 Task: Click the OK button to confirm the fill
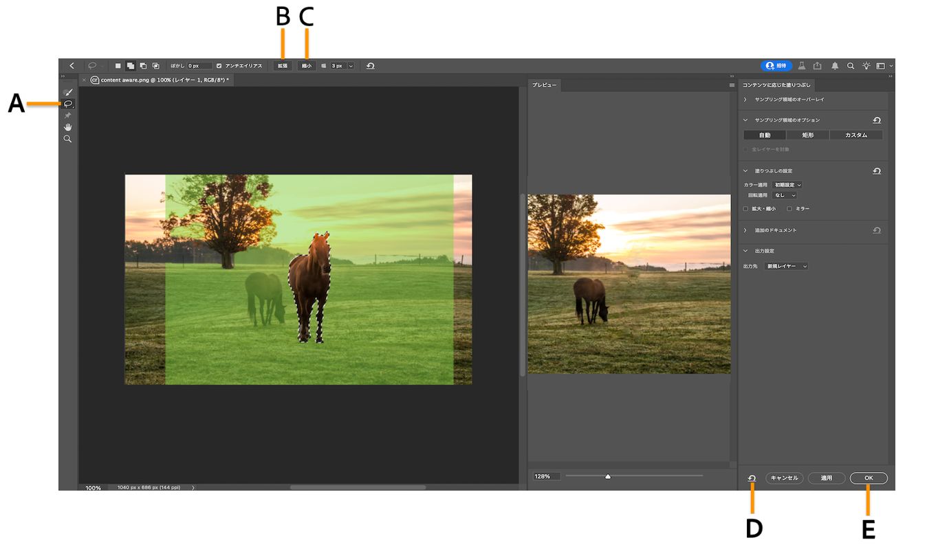point(869,478)
